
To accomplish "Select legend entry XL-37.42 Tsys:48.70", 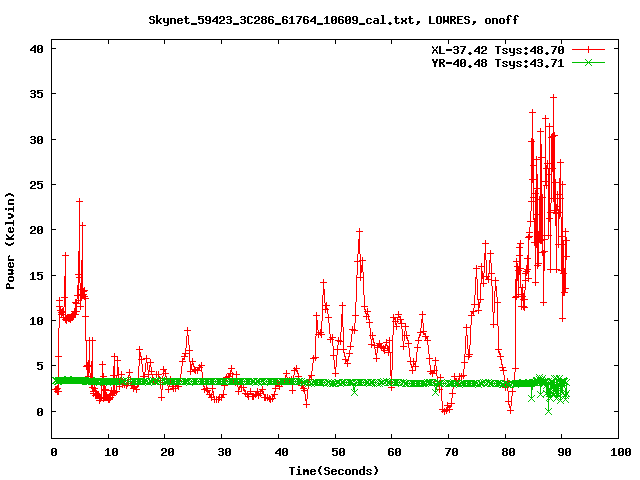I will [498, 50].
